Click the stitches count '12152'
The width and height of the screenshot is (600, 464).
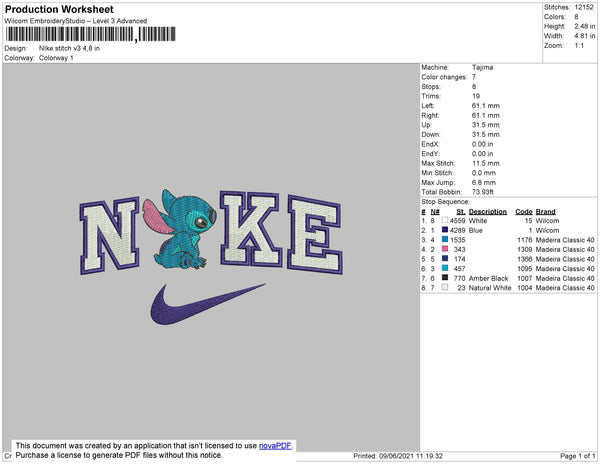coord(584,7)
